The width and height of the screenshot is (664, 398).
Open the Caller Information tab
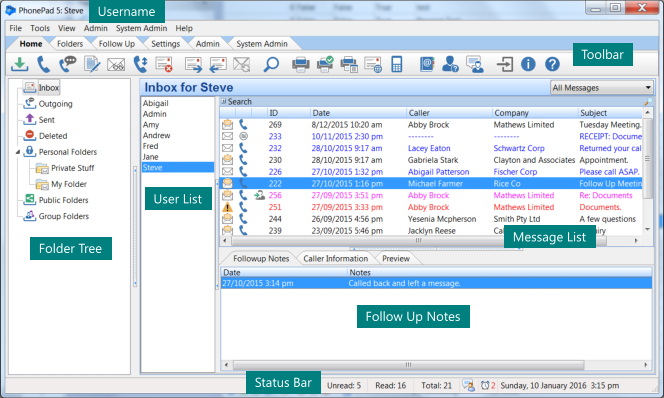335,259
